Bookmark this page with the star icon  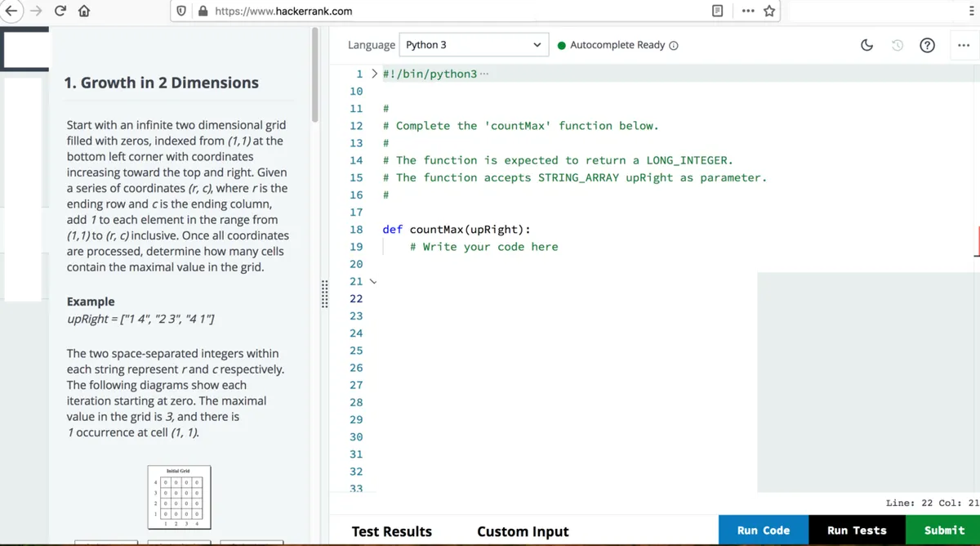(768, 11)
